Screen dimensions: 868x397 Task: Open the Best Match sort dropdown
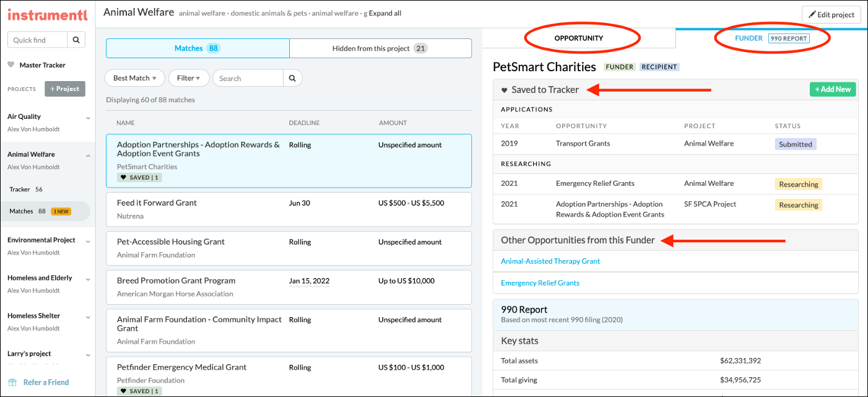pyautogui.click(x=136, y=78)
